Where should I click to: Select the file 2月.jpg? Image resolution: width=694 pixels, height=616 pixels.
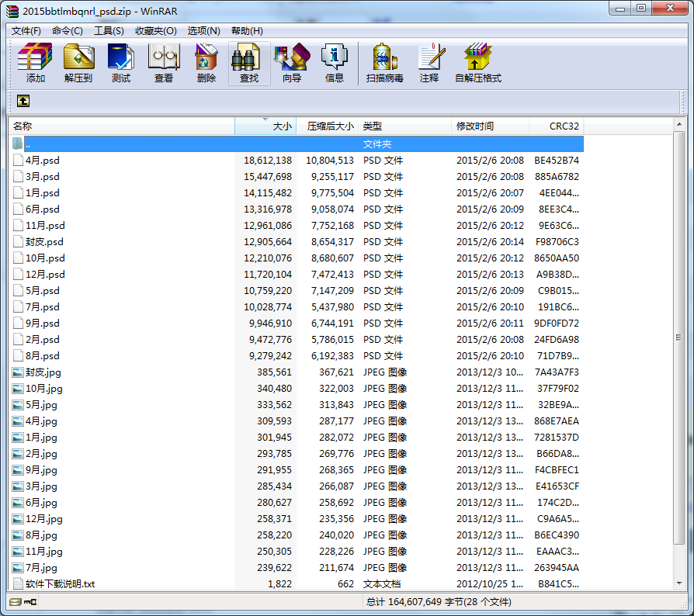(x=41, y=454)
